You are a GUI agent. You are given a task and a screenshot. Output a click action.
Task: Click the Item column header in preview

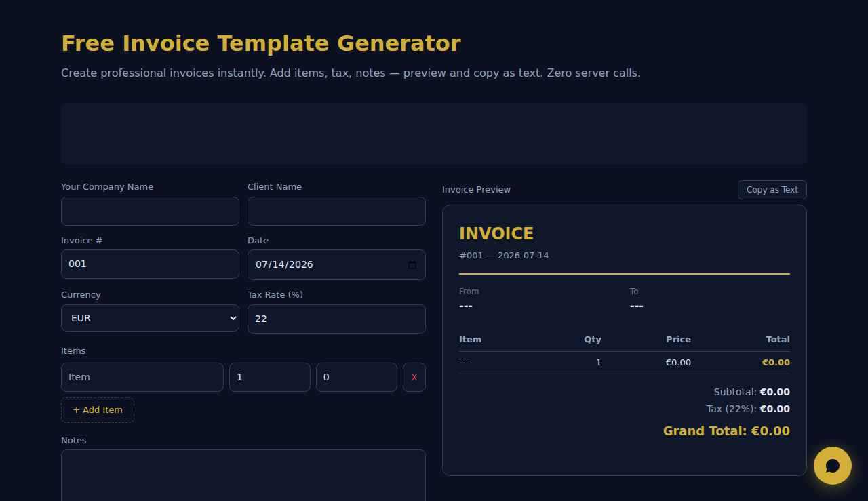470,340
